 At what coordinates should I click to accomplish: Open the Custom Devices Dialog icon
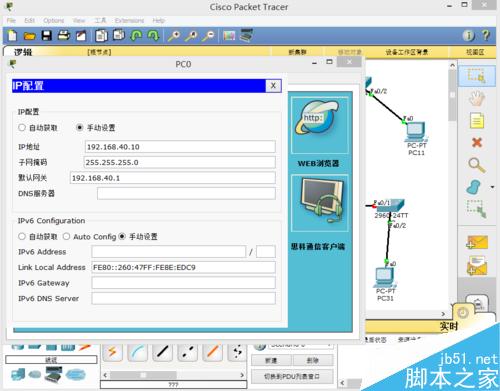(x=246, y=35)
